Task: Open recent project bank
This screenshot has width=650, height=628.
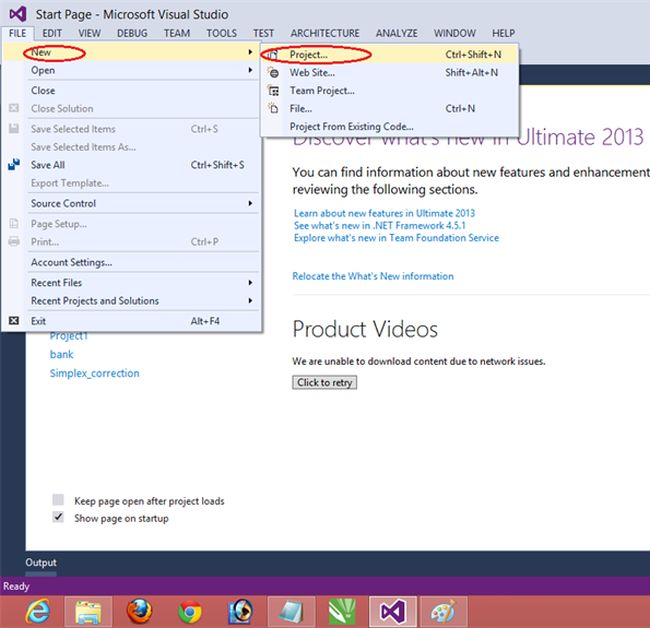Action: [61, 354]
